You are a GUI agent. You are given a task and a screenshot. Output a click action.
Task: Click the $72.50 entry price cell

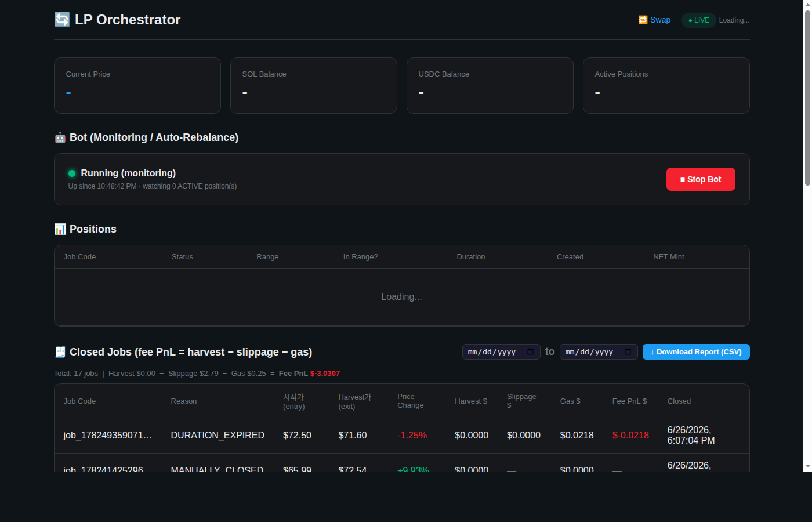pos(297,436)
